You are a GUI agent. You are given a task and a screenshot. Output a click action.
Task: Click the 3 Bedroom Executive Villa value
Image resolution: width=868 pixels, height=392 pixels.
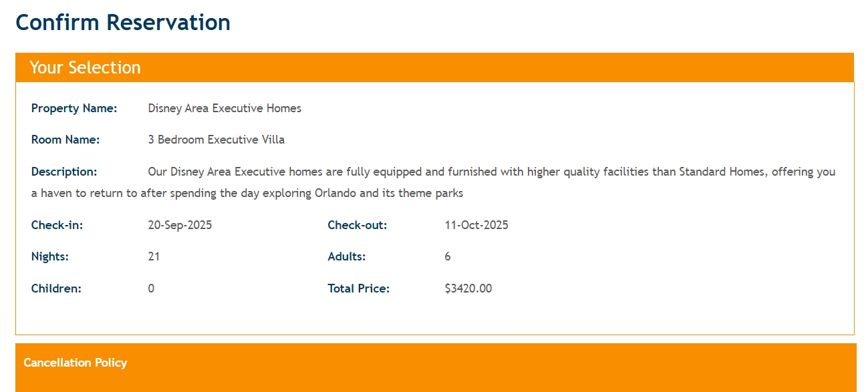click(x=216, y=140)
